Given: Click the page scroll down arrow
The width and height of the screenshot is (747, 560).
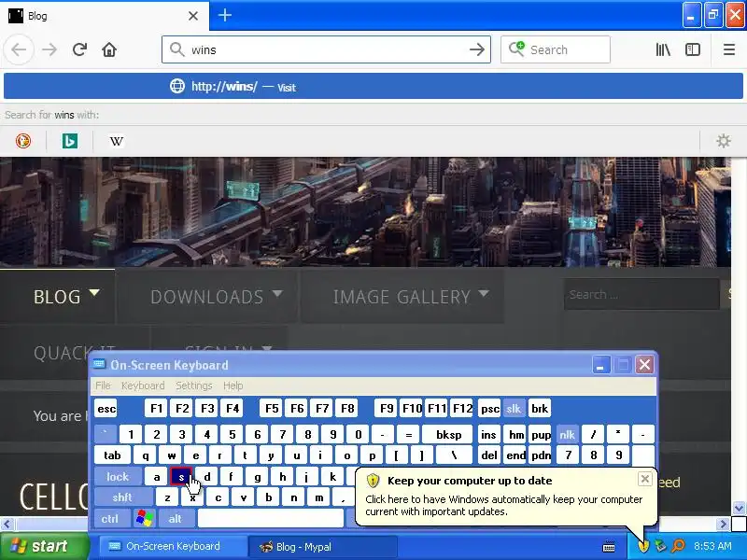Looking at the screenshot, I should tap(739, 508).
